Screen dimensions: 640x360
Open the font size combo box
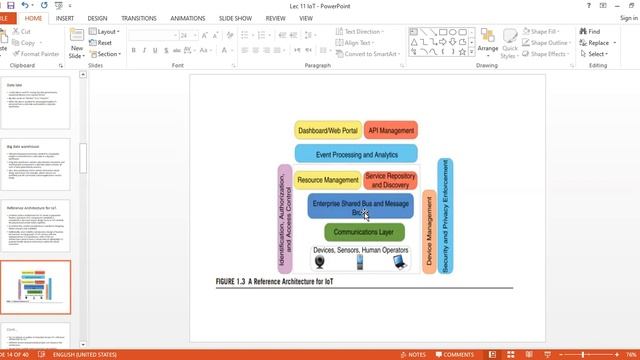pos(189,36)
